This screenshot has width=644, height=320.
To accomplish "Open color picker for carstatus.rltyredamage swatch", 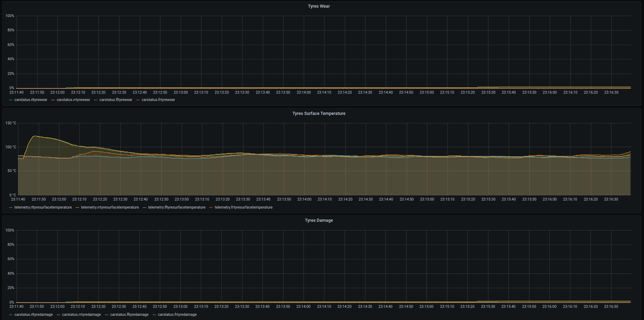I will tap(11, 315).
